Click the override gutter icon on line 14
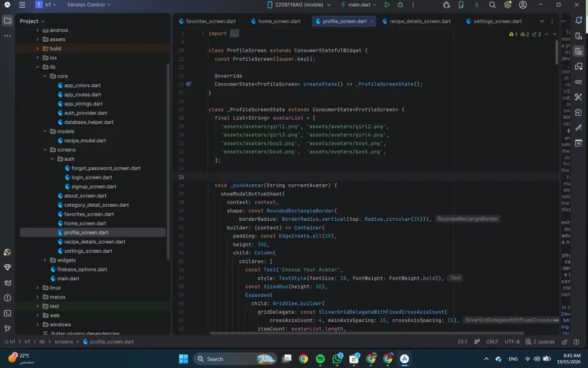The image size is (588, 368). click(189, 84)
